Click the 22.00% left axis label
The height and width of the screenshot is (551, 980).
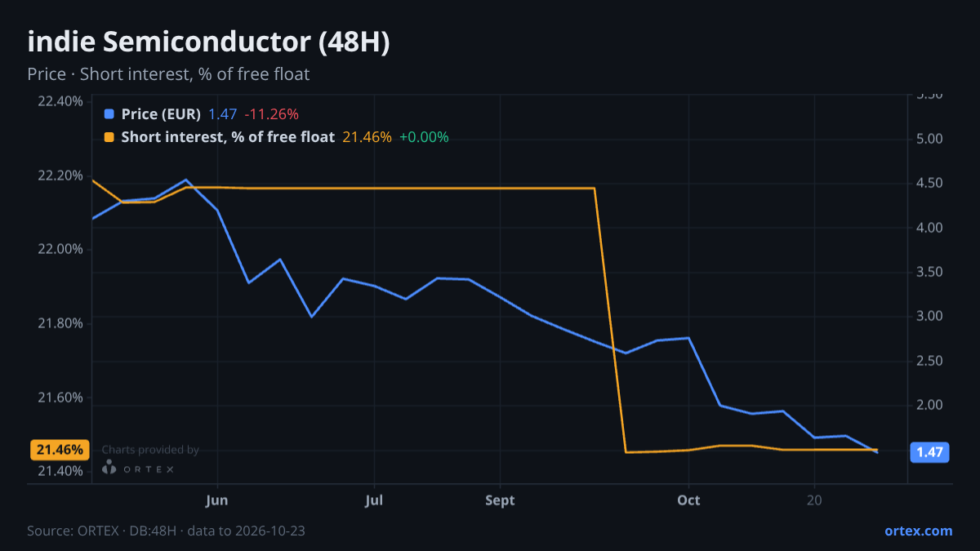(x=60, y=249)
